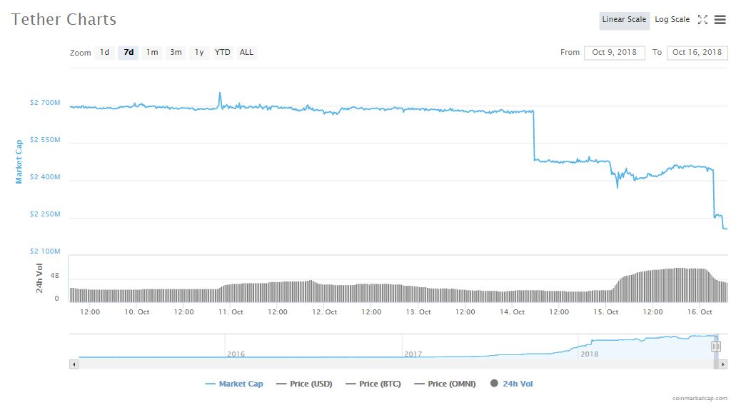Set zoom range to 1m

[152, 53]
